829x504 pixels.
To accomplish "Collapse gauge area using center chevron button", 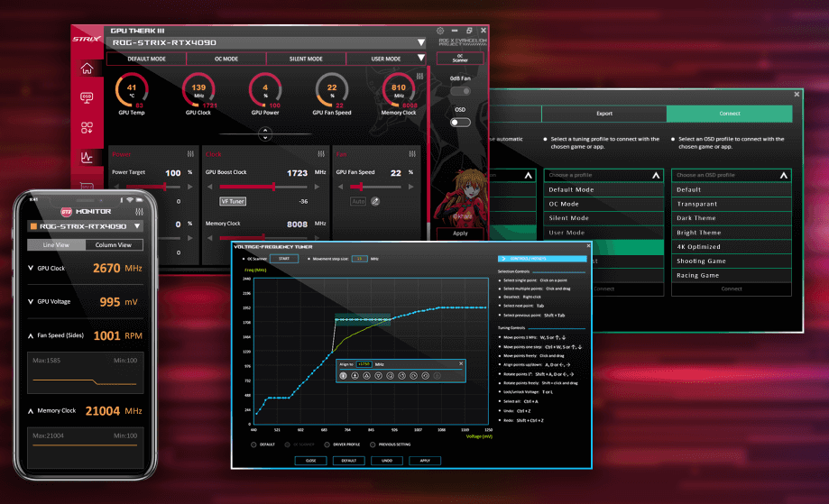I will click(265, 134).
